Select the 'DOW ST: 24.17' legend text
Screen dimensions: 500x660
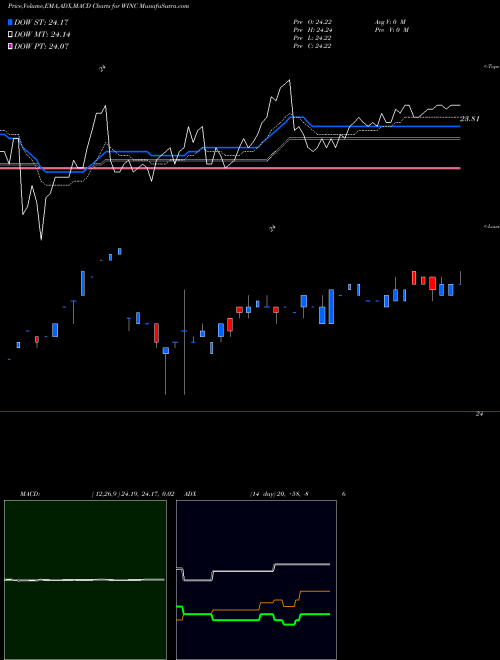pos(41,22)
